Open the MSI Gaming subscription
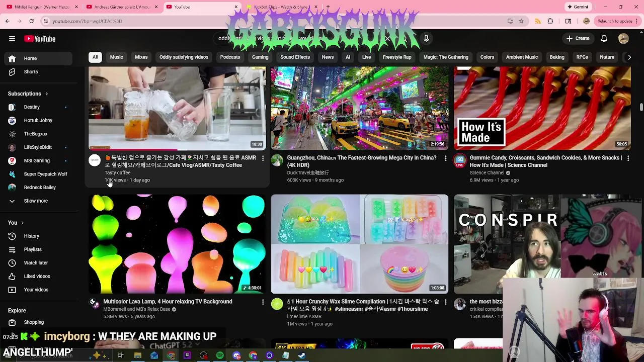This screenshot has height=362, width=644. [38, 160]
